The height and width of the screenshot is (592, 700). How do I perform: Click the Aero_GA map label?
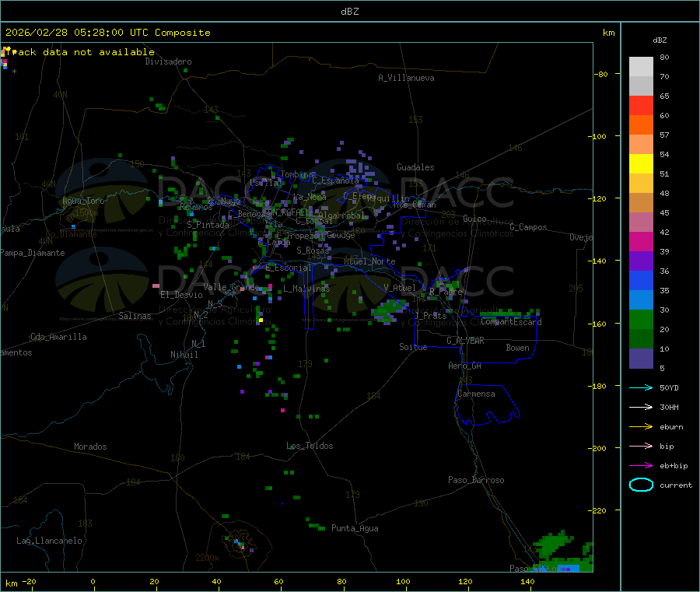click(465, 366)
